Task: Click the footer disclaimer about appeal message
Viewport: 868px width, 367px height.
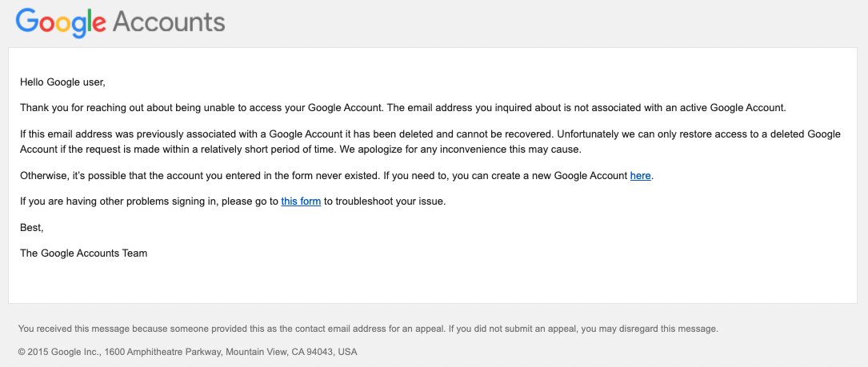Action: (x=368, y=329)
